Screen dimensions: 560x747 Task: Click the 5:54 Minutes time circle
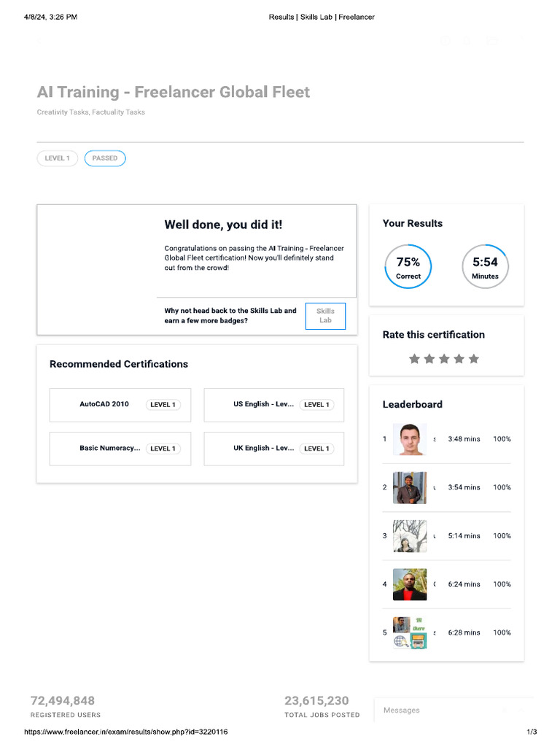pyautogui.click(x=485, y=267)
